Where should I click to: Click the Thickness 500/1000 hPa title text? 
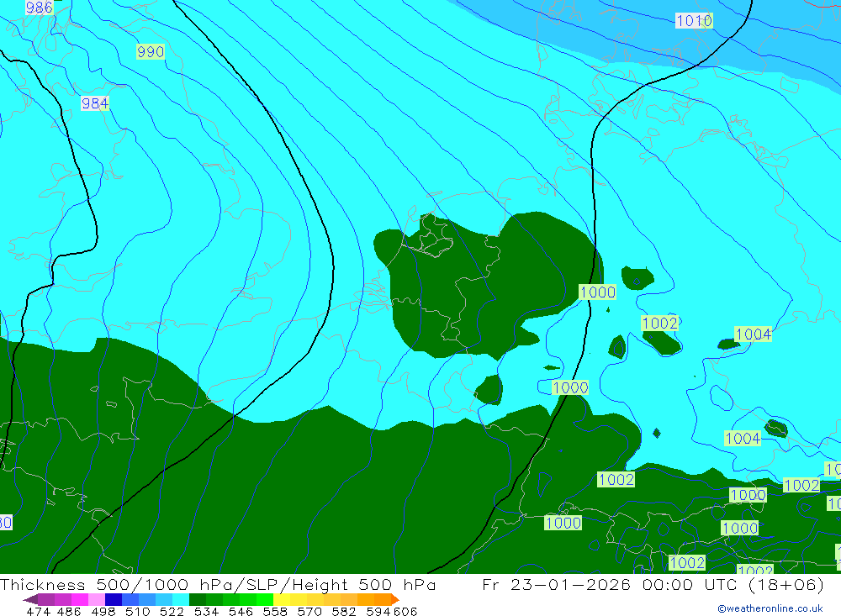click(x=116, y=584)
